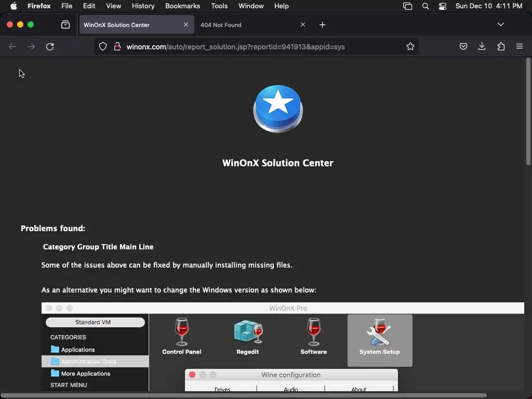The height and width of the screenshot is (399, 532).
Task: Show site security lock information
Action: coord(117,46)
